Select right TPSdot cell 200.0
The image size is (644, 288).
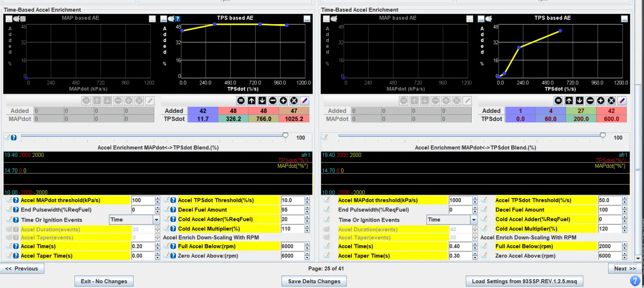coord(581,119)
